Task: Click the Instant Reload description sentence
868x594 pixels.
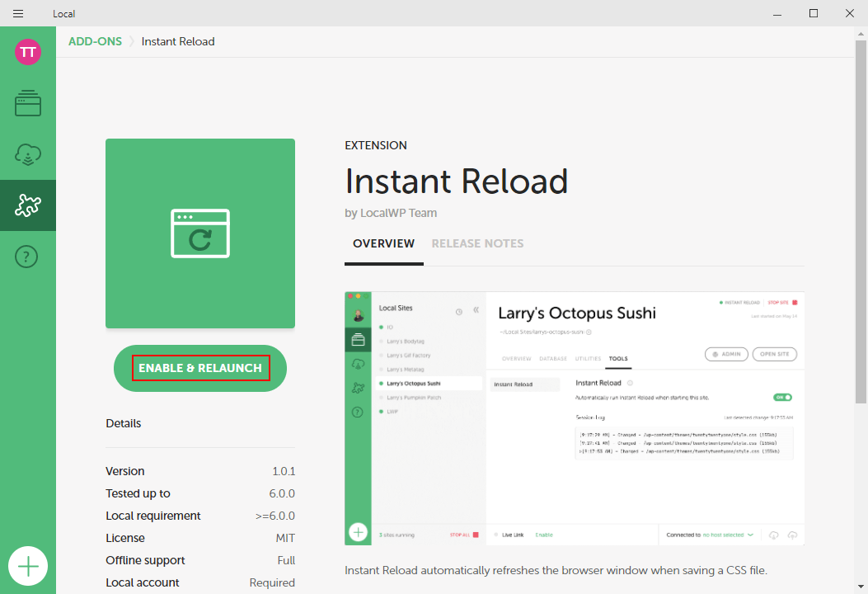Action: [x=556, y=571]
